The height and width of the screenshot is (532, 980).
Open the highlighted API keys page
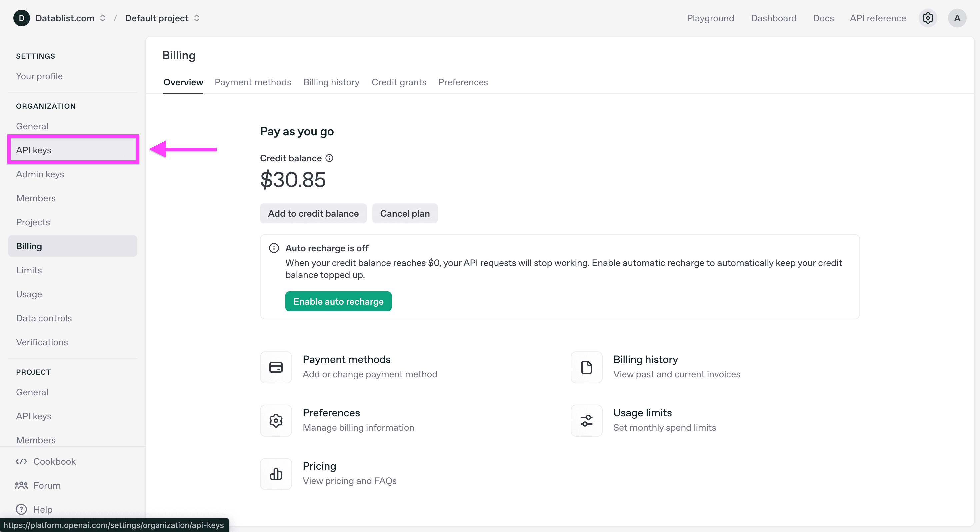[x=73, y=150]
